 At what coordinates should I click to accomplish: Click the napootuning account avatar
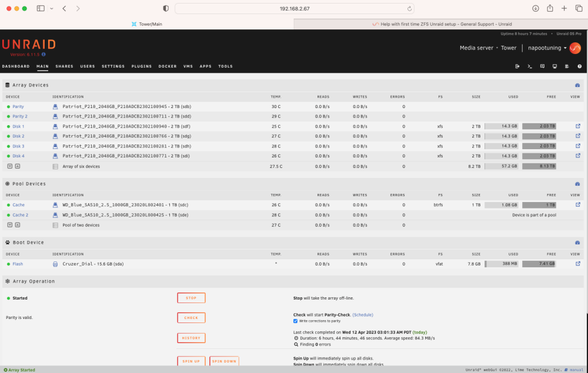pos(575,48)
